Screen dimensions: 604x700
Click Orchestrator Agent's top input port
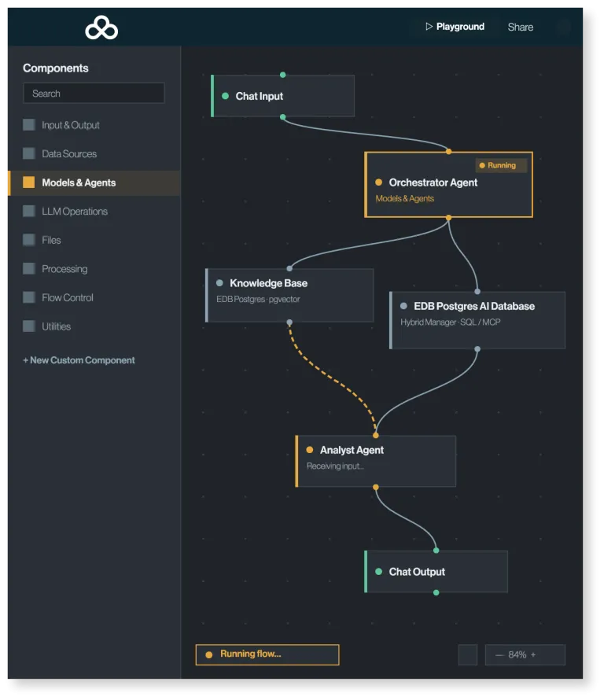[448, 152]
